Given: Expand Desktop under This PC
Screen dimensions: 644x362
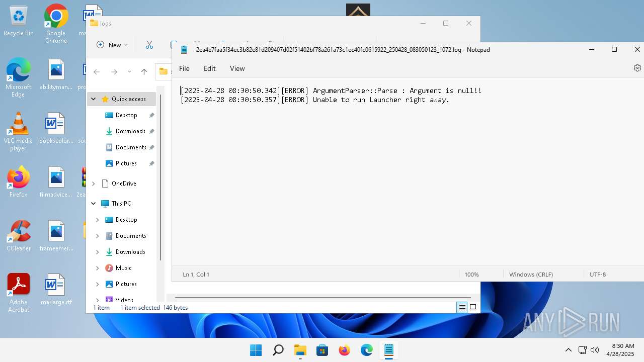Looking at the screenshot, I should (97, 220).
